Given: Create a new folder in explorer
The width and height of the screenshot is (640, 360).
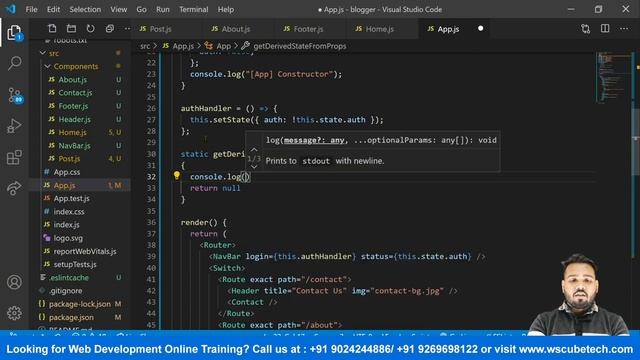Looking at the screenshot, I should [x=71, y=29].
